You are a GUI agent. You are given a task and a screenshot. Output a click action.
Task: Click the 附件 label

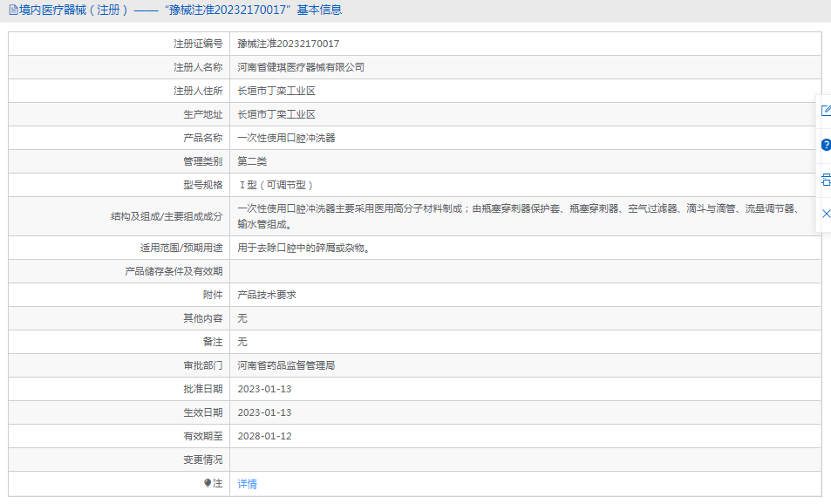(213, 295)
